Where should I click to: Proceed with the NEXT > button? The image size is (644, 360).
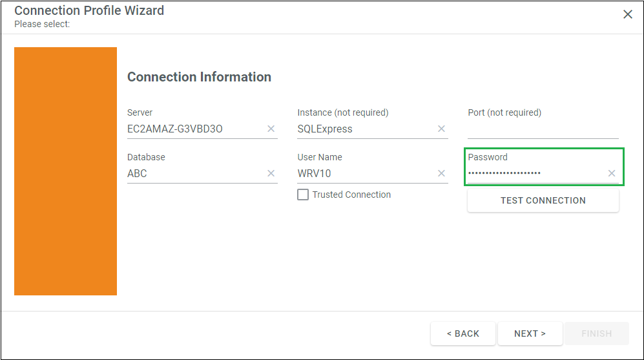click(530, 334)
